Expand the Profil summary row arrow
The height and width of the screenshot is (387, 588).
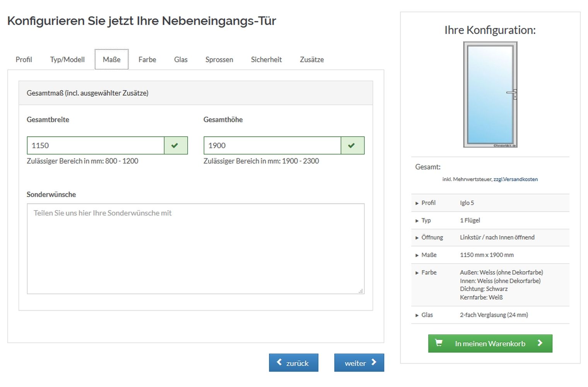tap(417, 203)
